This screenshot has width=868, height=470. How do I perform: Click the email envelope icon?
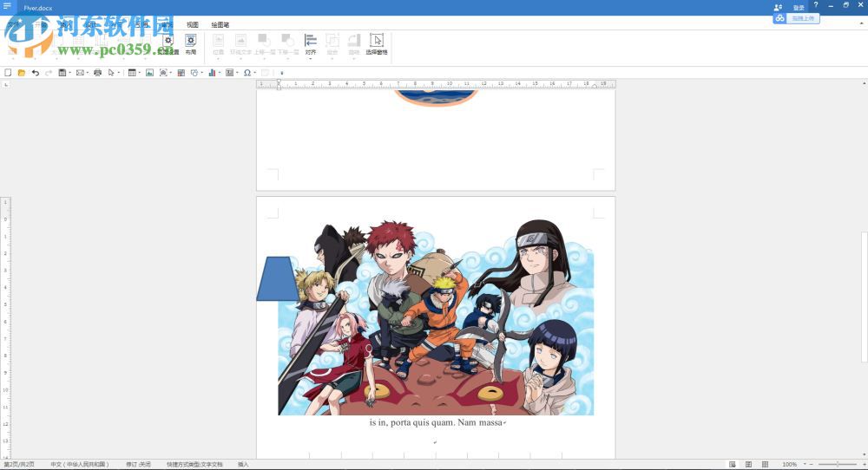coord(80,73)
